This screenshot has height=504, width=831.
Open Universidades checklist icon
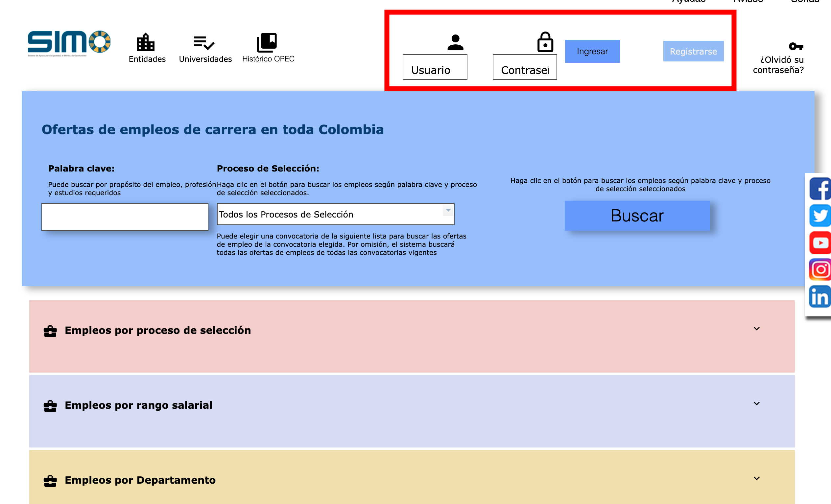click(x=204, y=43)
